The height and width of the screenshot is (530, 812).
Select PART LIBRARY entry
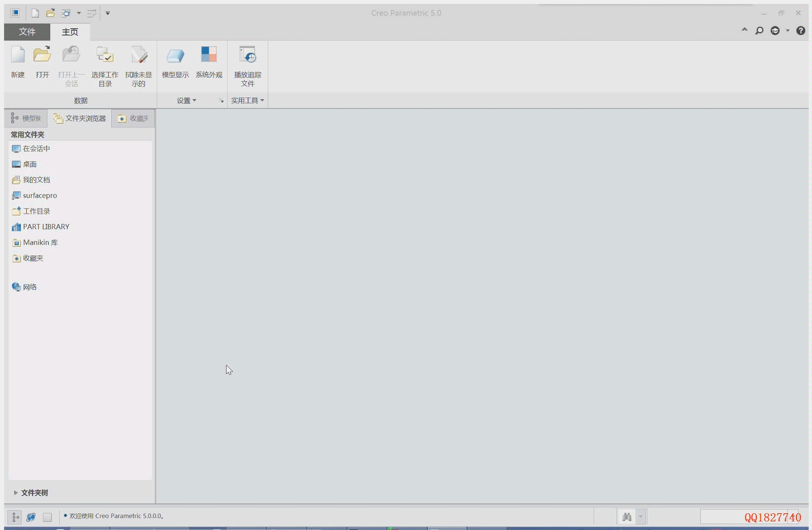pos(80,227)
